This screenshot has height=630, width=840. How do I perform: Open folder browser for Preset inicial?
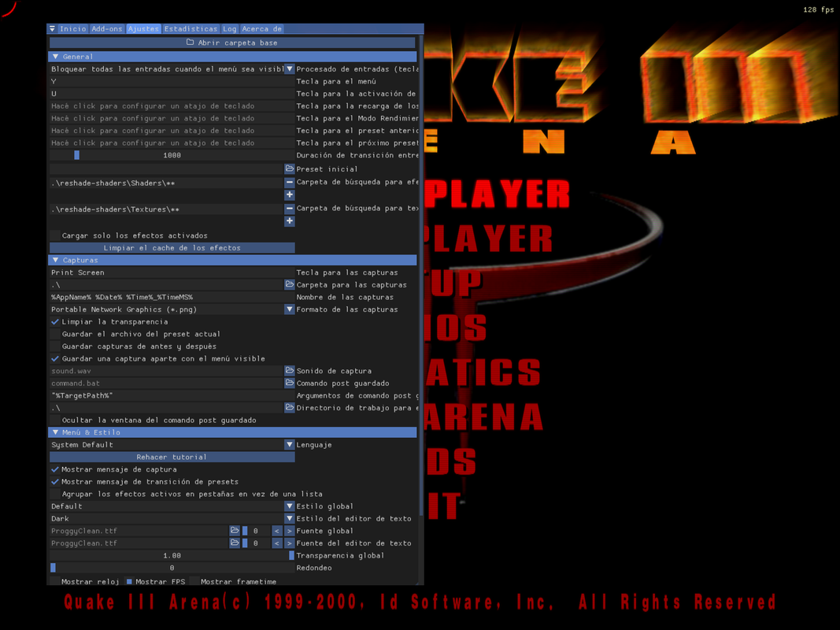click(289, 169)
